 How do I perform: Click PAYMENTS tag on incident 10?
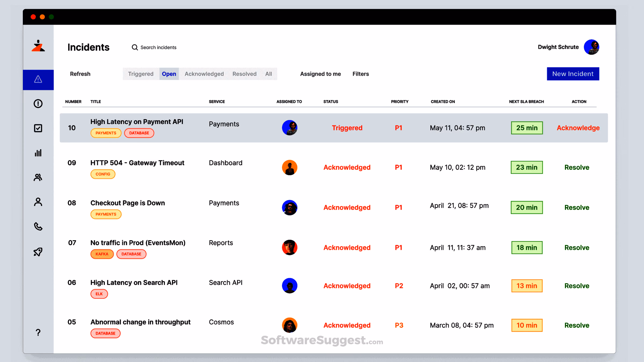(106, 133)
